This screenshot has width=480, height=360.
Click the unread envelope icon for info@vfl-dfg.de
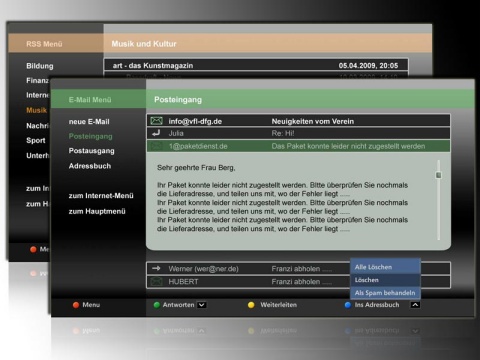point(156,121)
